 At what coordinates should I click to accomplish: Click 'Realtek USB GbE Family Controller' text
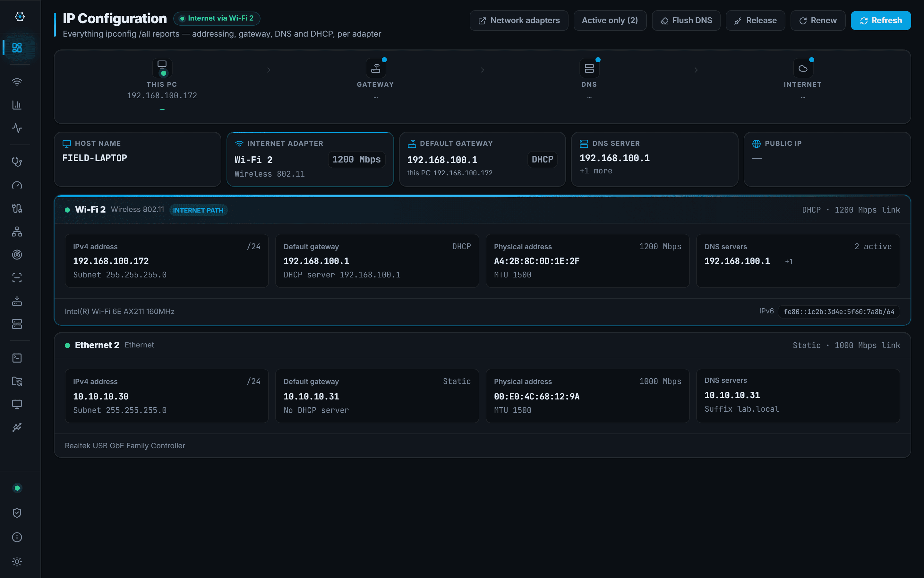(x=125, y=446)
